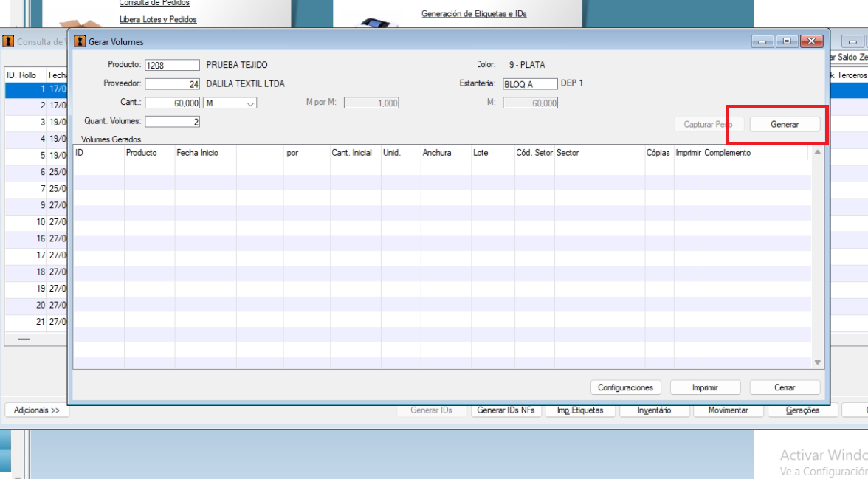Screen dimensions: 868x479
Task: Open the Libera Lotes y Pedidos link
Action: 158,19
